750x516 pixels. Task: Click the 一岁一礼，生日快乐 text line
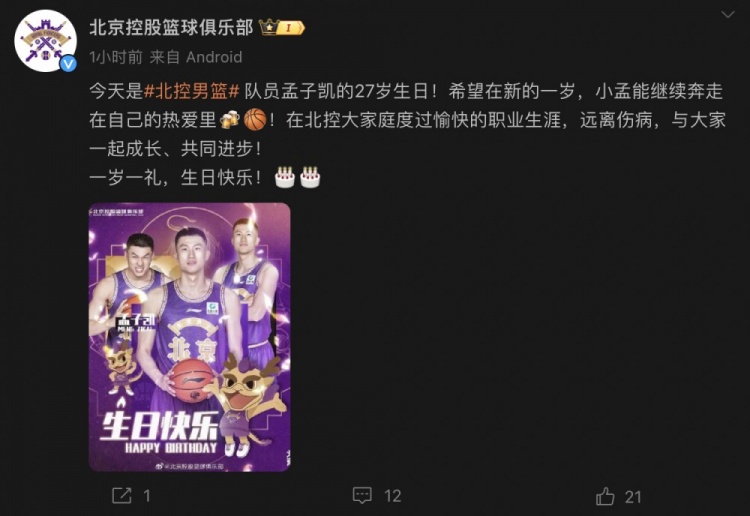pos(176,177)
